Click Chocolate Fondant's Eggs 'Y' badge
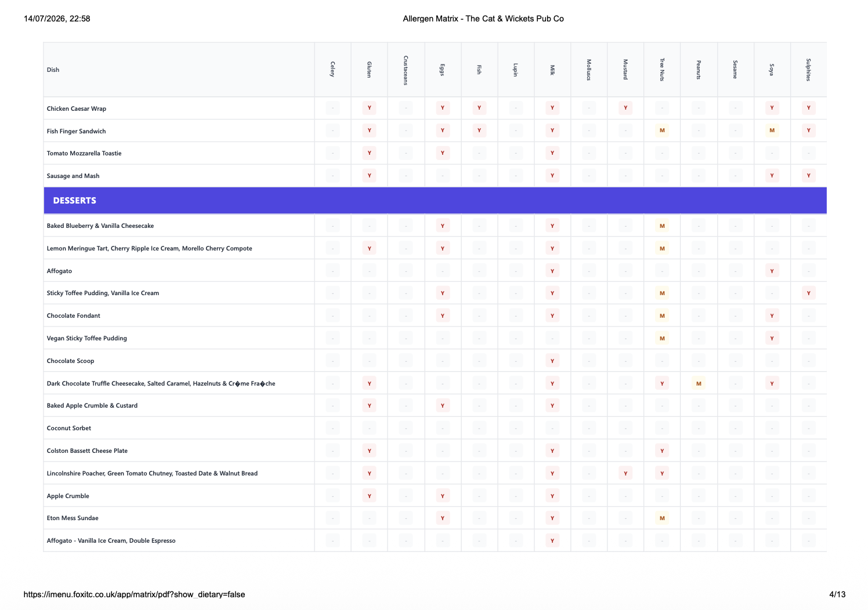Image resolution: width=868 pixels, height=610 pixels. click(442, 315)
